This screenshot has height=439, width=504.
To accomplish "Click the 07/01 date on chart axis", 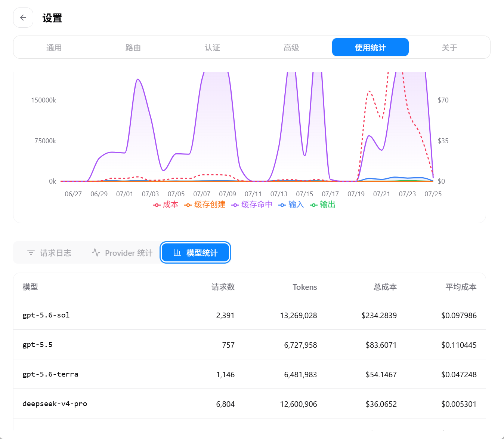I will tap(125, 194).
